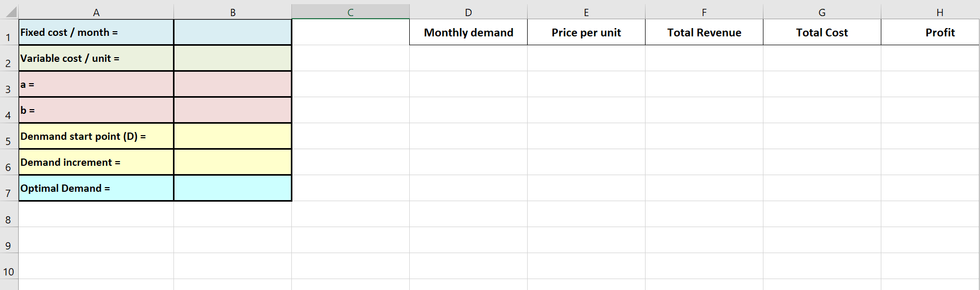Select row 5 header

coord(9,136)
